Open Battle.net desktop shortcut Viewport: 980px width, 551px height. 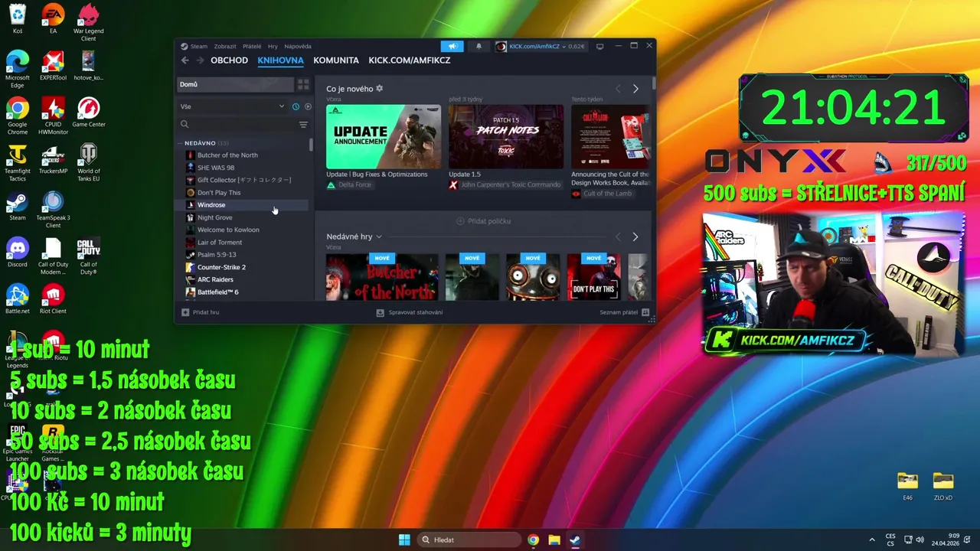17,299
